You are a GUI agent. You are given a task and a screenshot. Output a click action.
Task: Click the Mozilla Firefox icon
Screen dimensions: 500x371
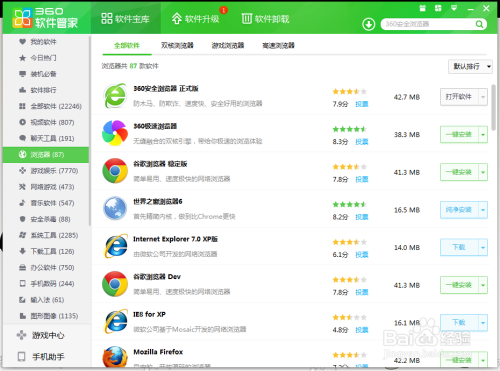point(115,357)
